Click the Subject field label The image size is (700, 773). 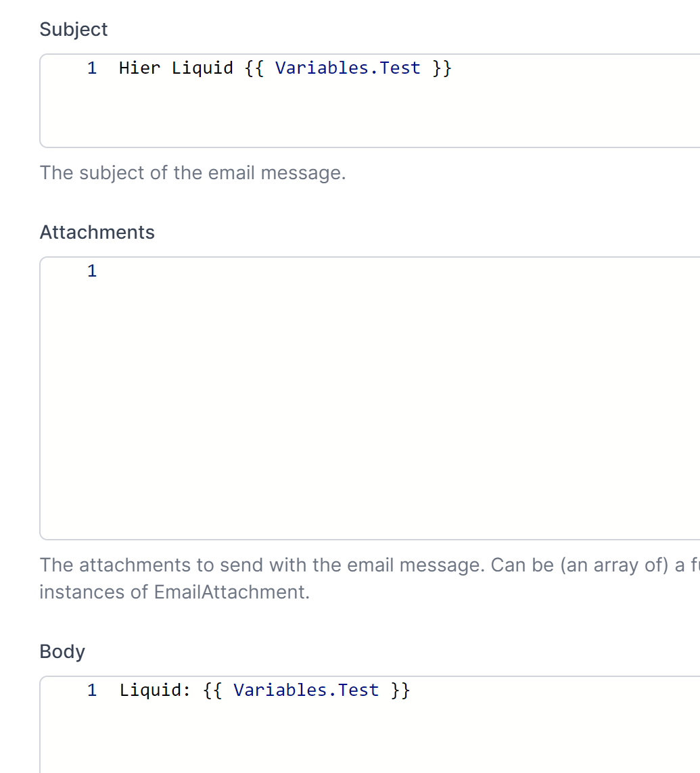(74, 29)
